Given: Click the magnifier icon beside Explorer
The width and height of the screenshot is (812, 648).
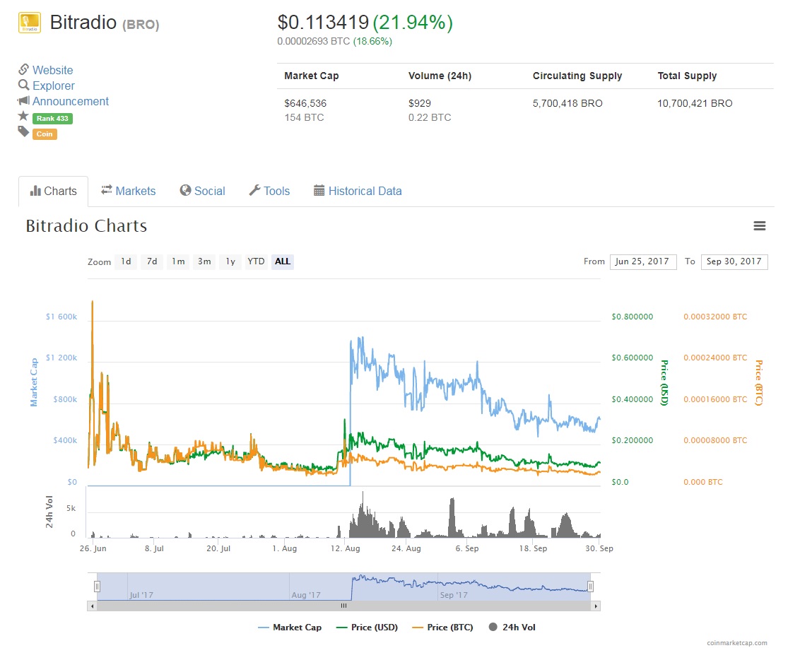Looking at the screenshot, I should pyautogui.click(x=23, y=85).
